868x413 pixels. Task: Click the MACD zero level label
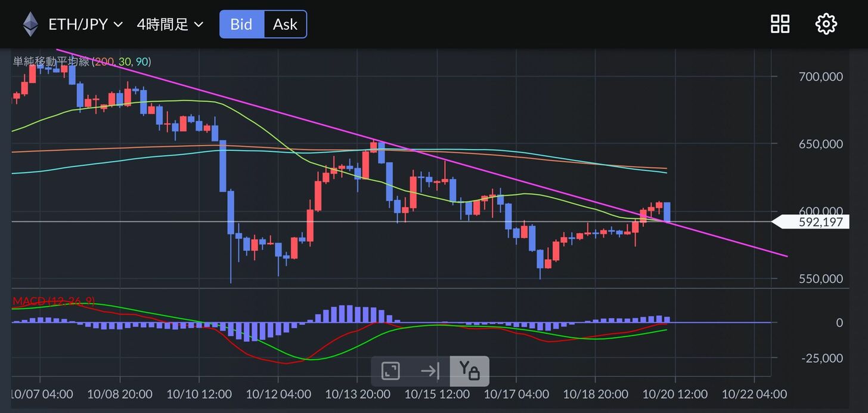point(839,323)
